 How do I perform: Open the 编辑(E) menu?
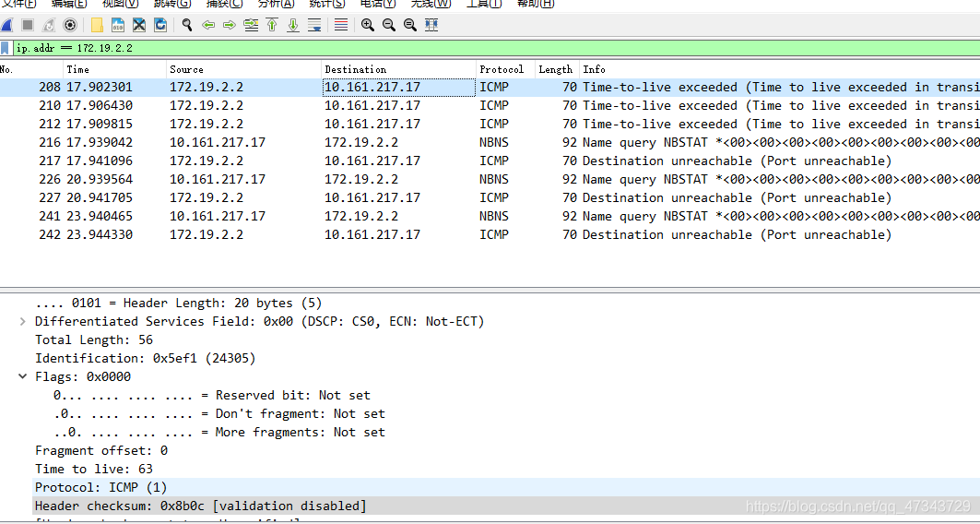coord(69,4)
